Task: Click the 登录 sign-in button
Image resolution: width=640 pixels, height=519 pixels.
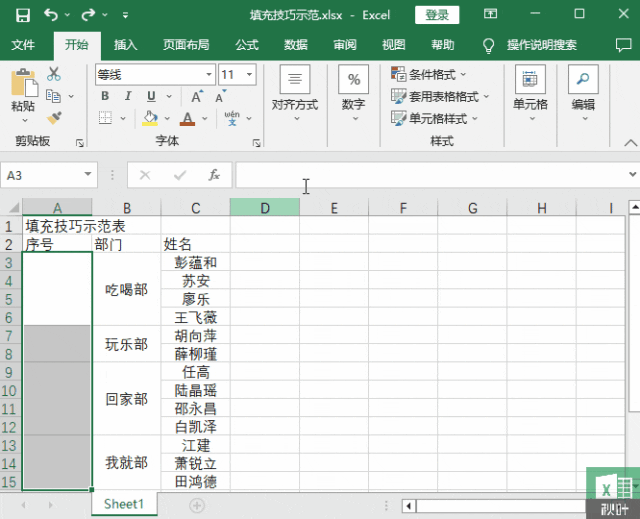Action: (x=437, y=15)
